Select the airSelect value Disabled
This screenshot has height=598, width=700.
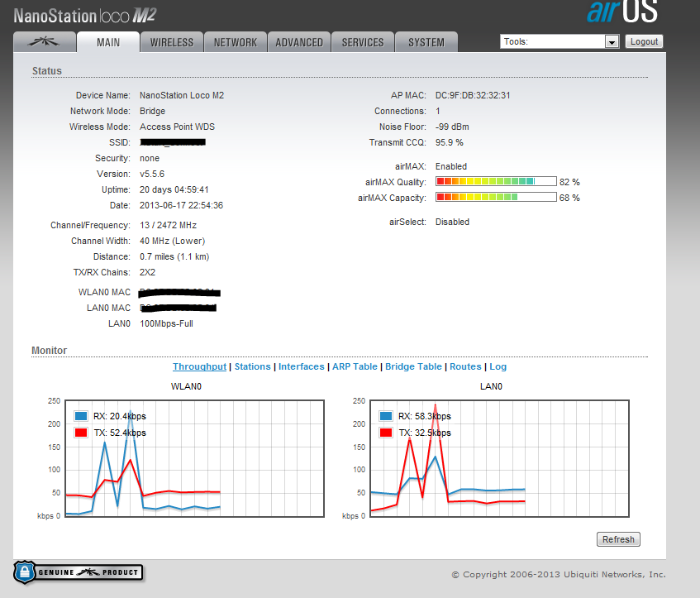[x=452, y=222]
